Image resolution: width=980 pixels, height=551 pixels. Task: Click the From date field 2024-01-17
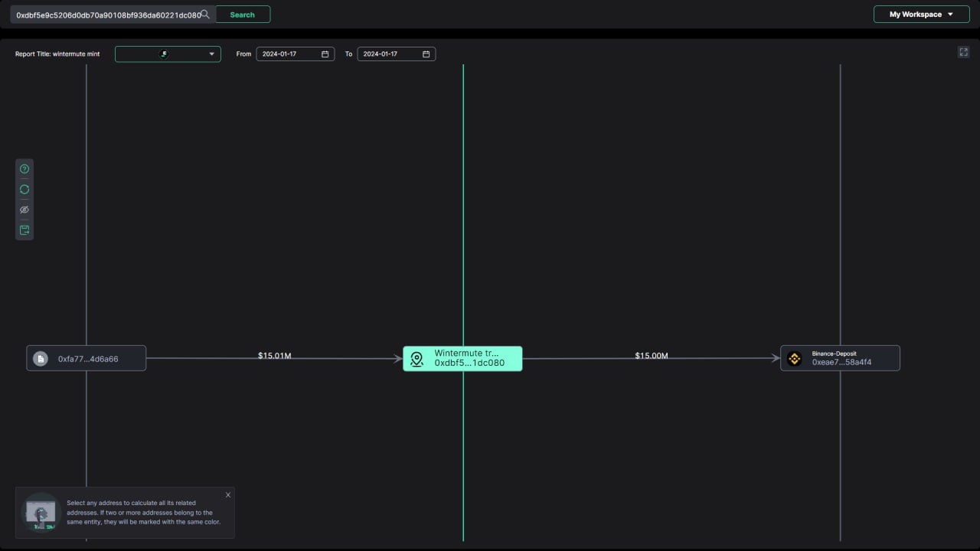point(295,54)
